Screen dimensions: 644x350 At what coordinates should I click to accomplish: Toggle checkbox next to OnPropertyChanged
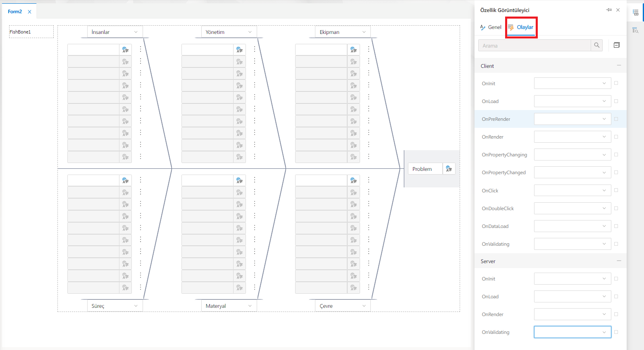(616, 172)
